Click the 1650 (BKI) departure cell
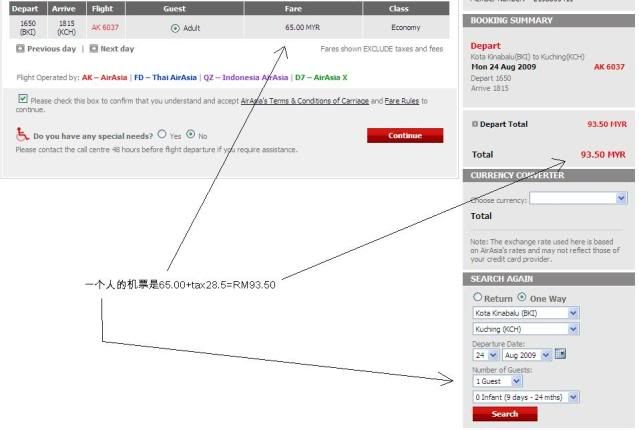 [28, 27]
